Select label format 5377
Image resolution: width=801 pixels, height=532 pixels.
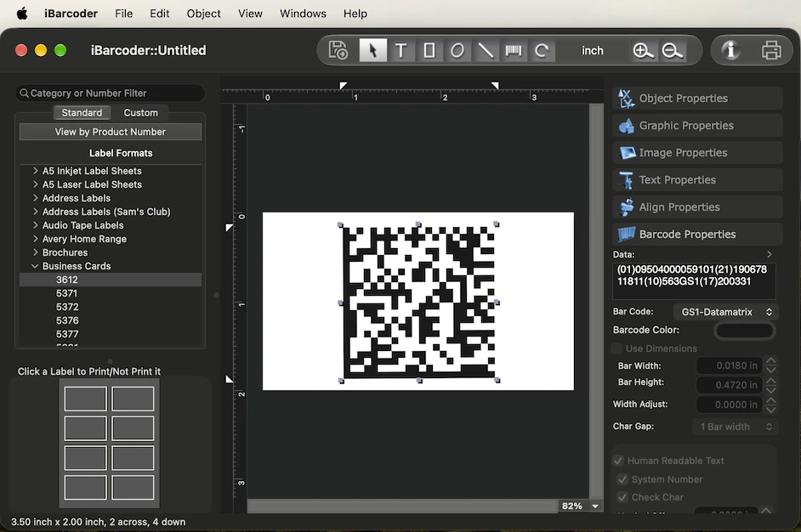pos(67,334)
